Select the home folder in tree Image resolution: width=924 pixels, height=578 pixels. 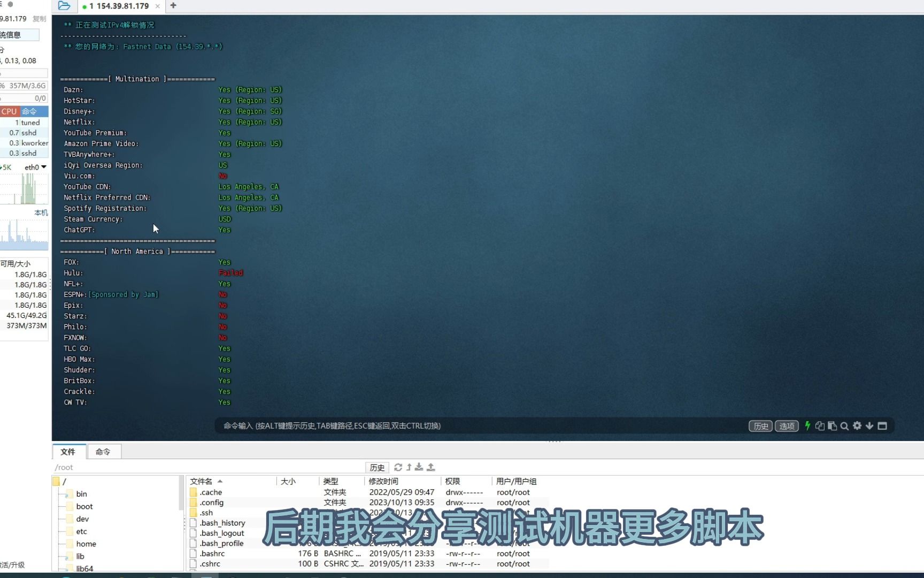[x=81, y=544]
